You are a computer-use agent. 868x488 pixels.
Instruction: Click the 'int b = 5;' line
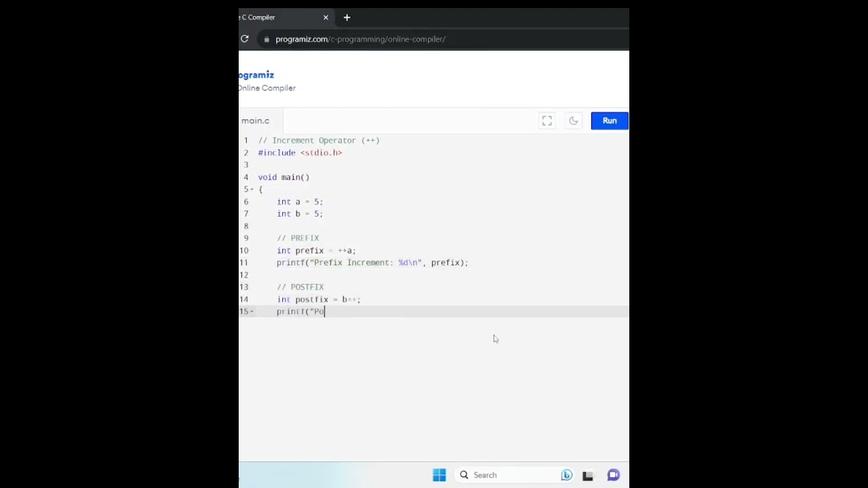(300, 213)
